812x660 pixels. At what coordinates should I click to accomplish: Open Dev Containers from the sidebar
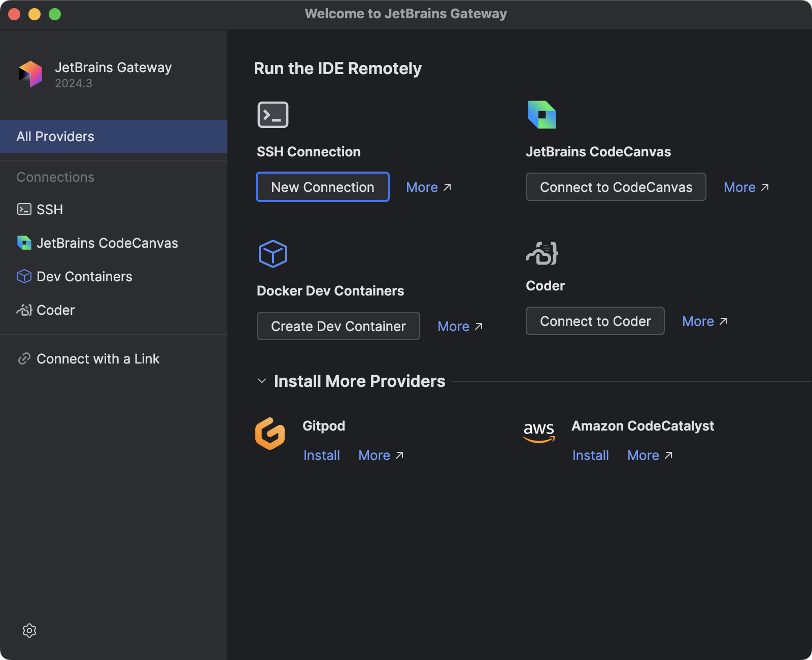pyautogui.click(x=84, y=277)
